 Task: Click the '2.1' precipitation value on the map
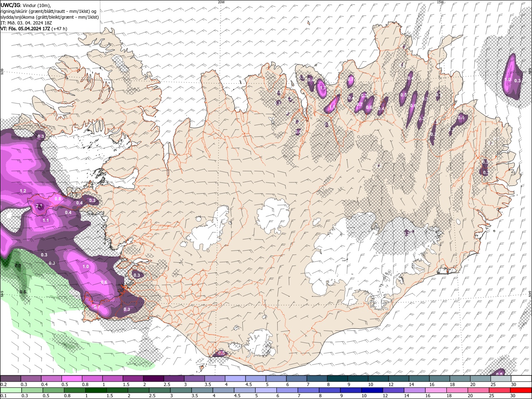click(39, 206)
